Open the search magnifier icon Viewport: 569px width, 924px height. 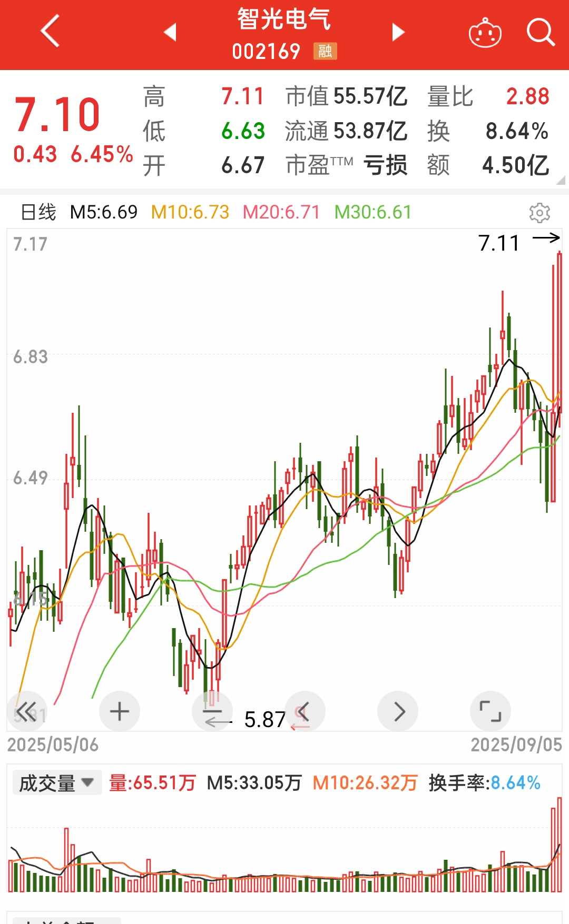[x=541, y=33]
